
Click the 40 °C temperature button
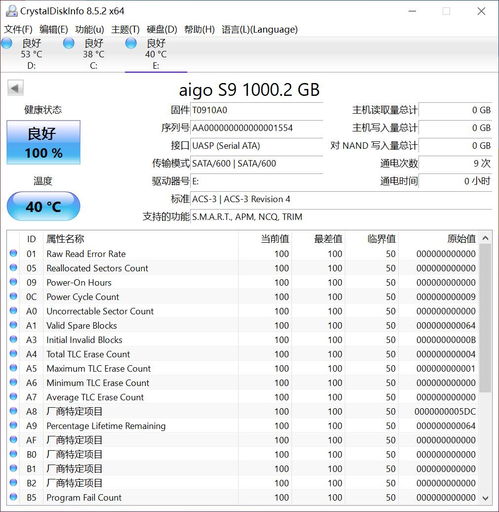[43, 206]
